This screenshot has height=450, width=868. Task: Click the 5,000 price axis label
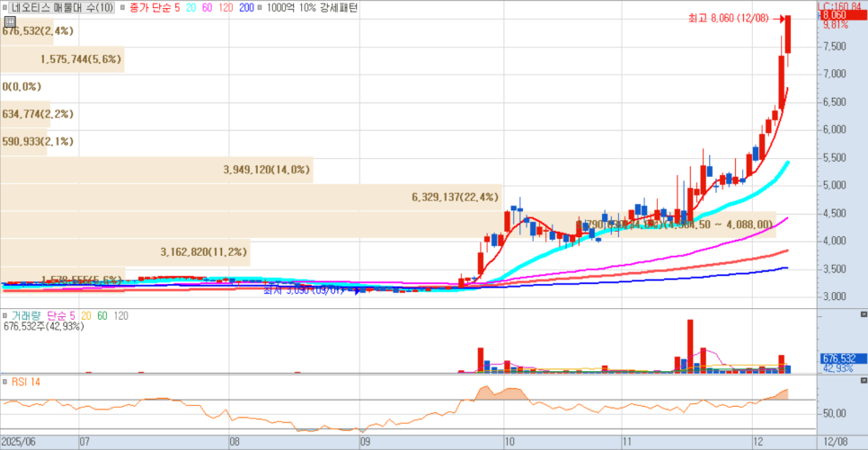(x=835, y=185)
